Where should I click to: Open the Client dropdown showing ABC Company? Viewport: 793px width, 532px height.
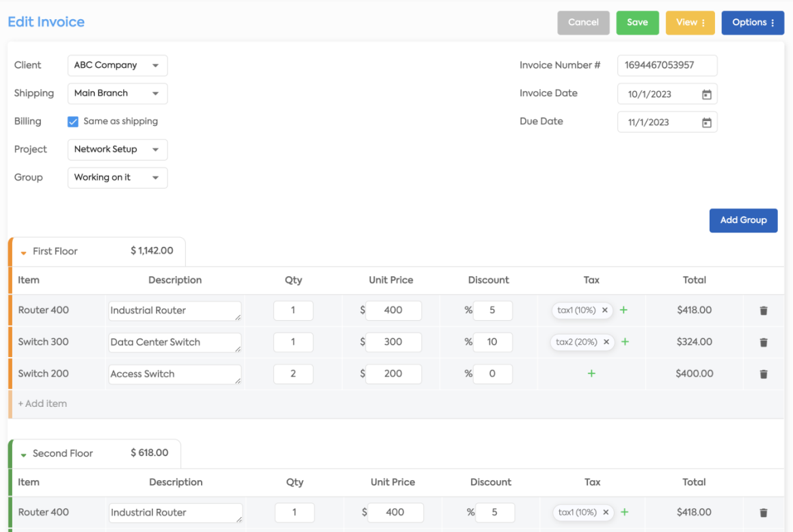click(118, 65)
